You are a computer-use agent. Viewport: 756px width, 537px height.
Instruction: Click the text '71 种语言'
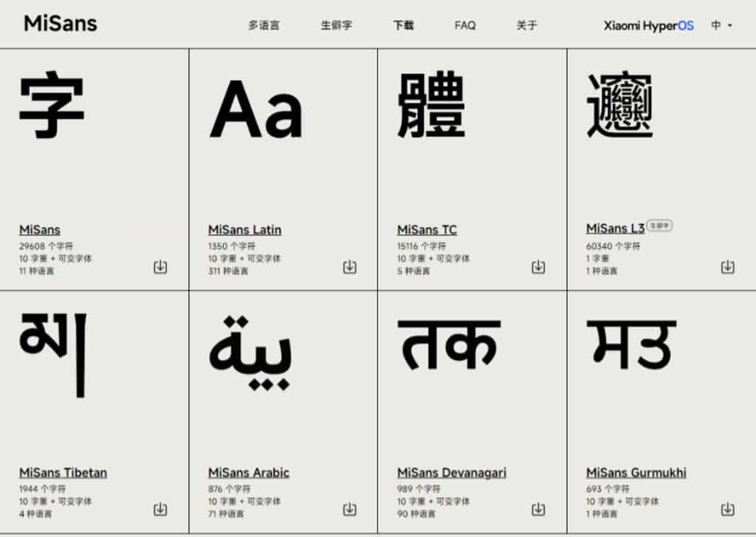pyautogui.click(x=226, y=514)
